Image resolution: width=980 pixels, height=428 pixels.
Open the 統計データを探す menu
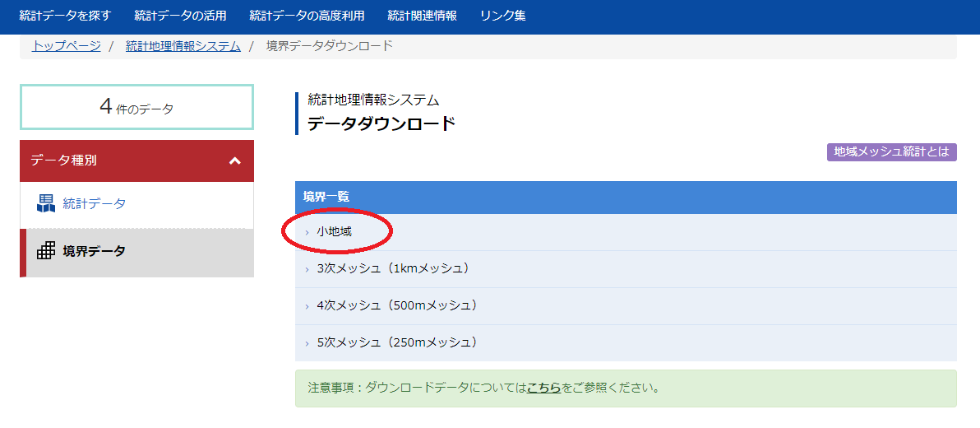pos(65,16)
